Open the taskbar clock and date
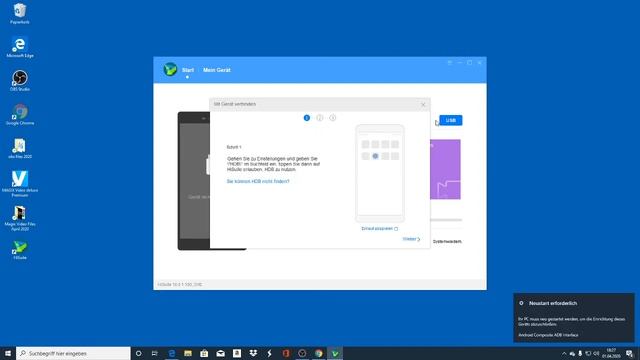Image resolution: width=640 pixels, height=360 pixels. pos(611,353)
